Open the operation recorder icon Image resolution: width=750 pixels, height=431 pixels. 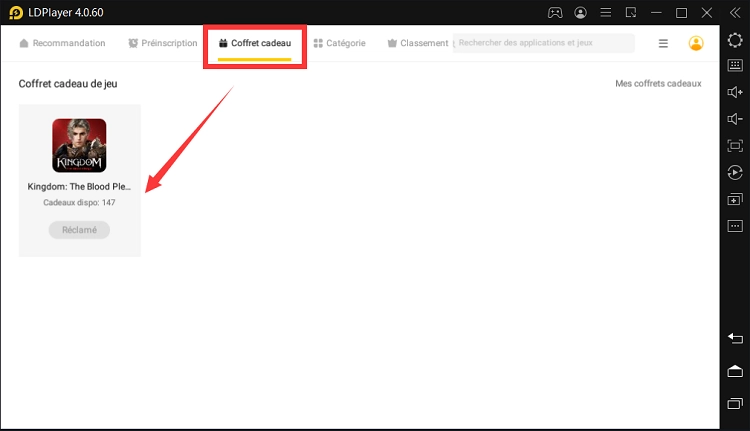point(735,172)
